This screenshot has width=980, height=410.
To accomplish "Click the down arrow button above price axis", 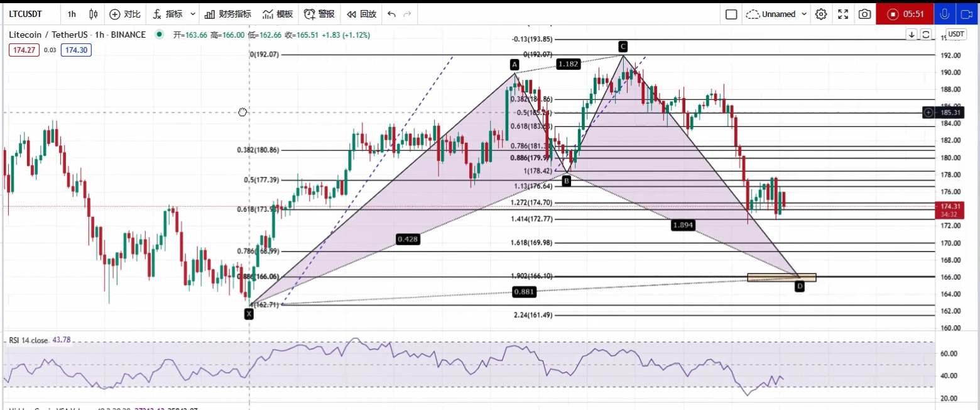I will (911, 35).
